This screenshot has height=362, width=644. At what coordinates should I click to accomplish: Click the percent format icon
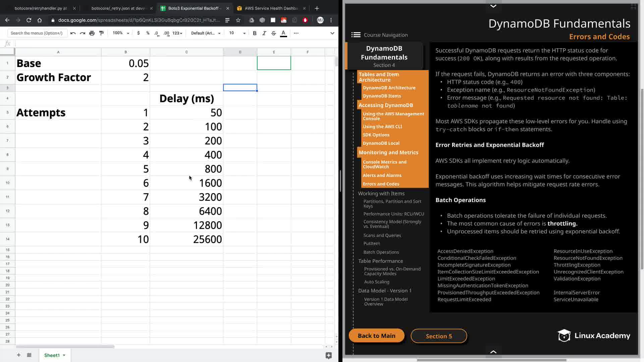click(x=148, y=33)
